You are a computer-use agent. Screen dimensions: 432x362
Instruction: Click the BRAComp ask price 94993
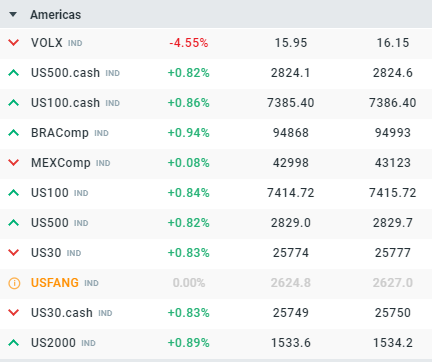tap(392, 133)
